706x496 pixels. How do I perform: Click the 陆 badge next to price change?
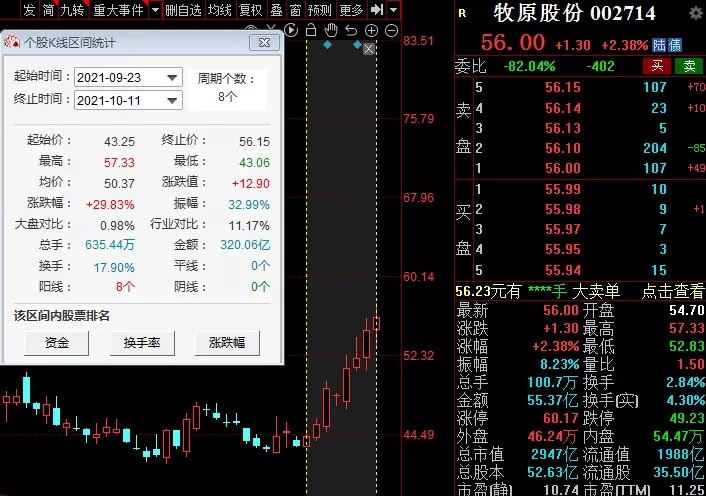(x=659, y=45)
